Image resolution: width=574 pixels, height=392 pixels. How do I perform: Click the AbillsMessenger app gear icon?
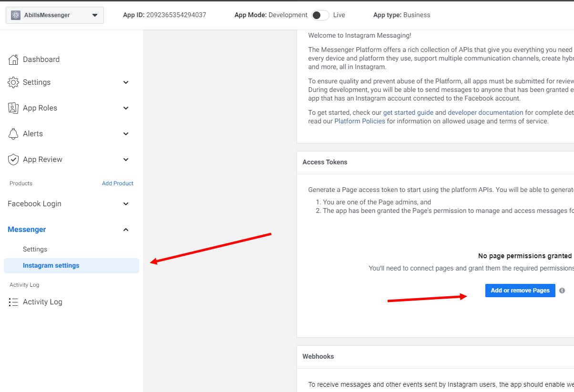[x=16, y=15]
